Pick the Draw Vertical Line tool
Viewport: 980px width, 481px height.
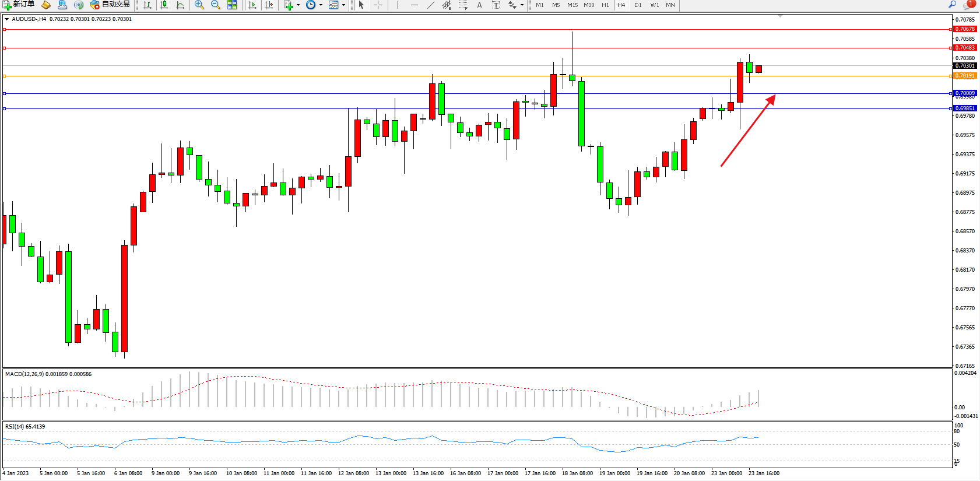[398, 5]
